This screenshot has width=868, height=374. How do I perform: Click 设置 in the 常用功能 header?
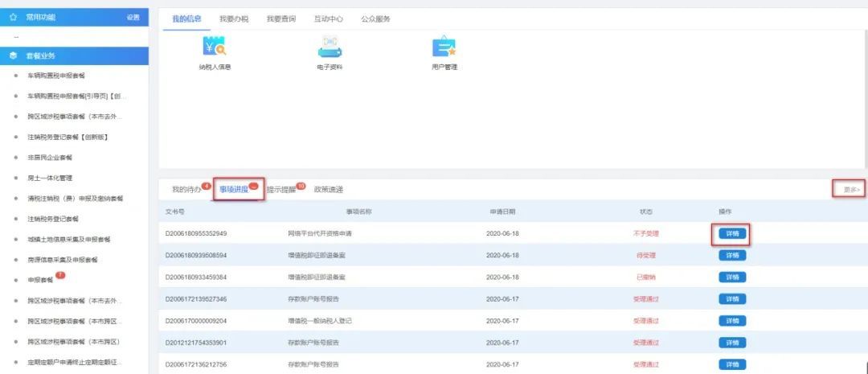[133, 17]
